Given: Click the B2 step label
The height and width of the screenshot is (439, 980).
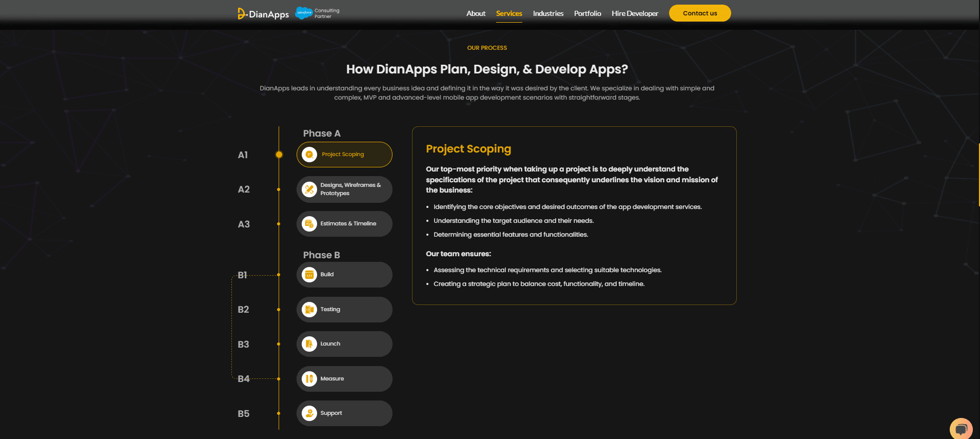Looking at the screenshot, I should [243, 310].
